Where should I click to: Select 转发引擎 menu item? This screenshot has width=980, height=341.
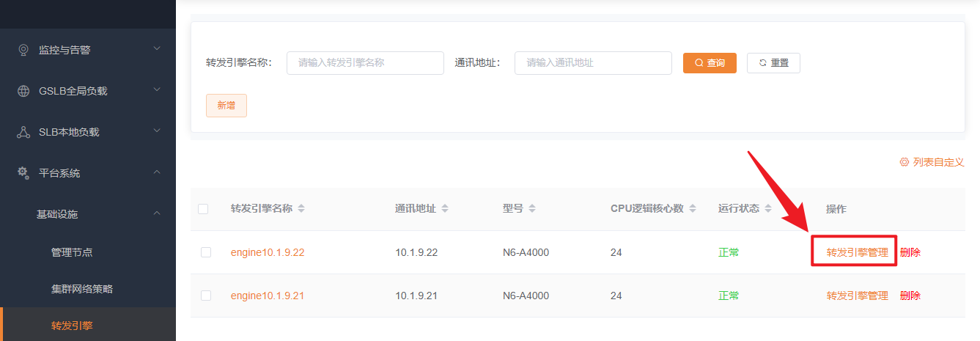(88, 326)
